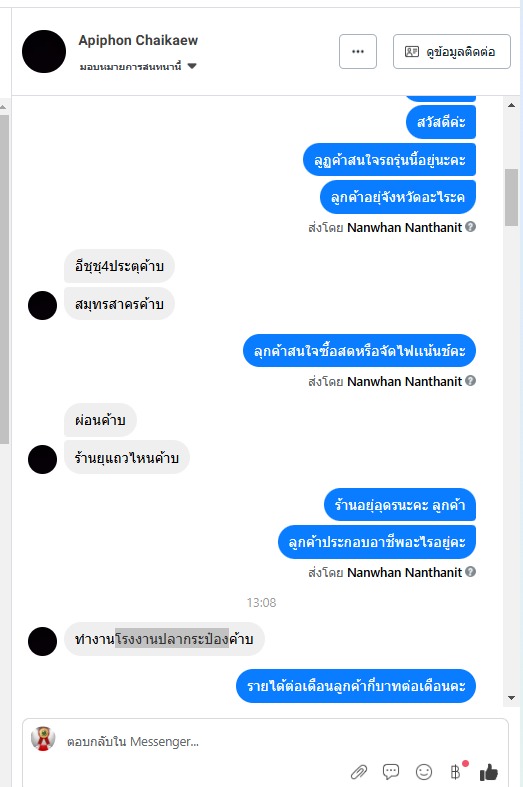Click the page avatar beside reply box
This screenshot has height=787, width=523.
pos(43,738)
